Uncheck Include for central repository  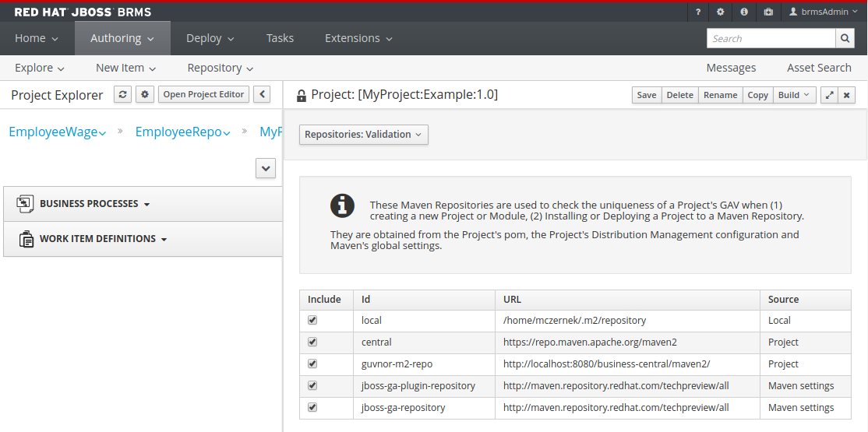click(x=312, y=342)
